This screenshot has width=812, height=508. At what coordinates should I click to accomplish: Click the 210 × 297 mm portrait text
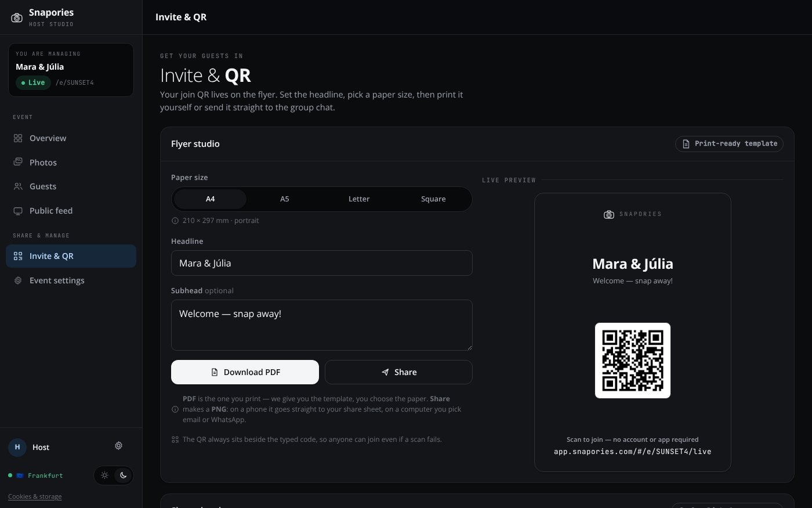(221, 221)
